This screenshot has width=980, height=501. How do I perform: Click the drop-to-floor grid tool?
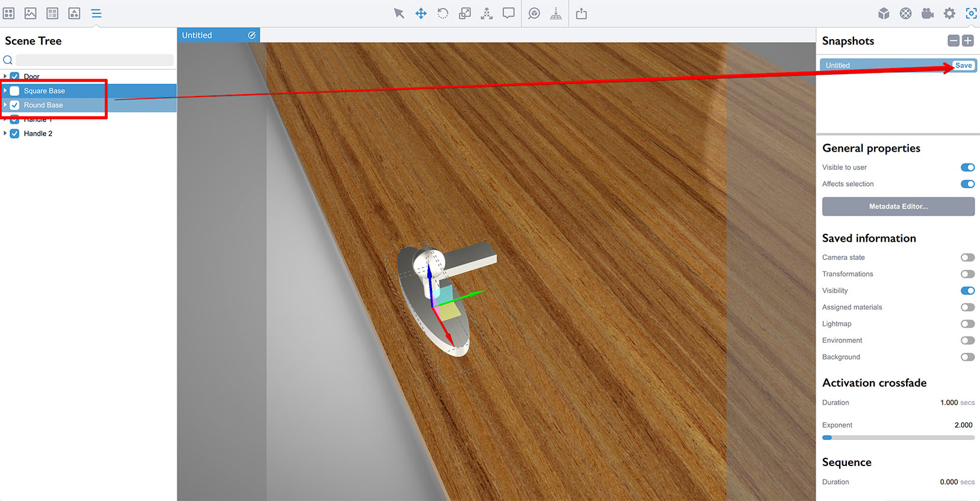click(x=556, y=13)
